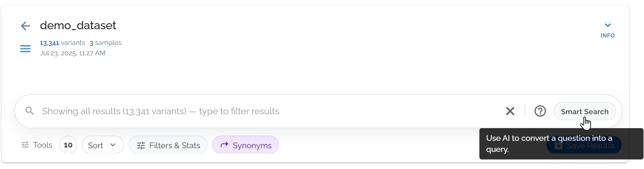The height and width of the screenshot is (169, 644).
Task: Expand the INFO chevron
Action: pyautogui.click(x=608, y=25)
